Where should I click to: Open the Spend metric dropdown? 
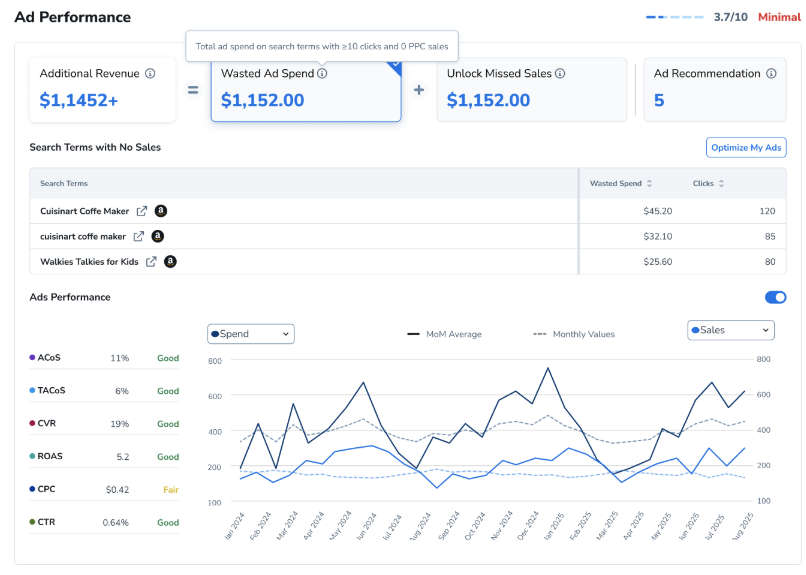click(x=250, y=333)
